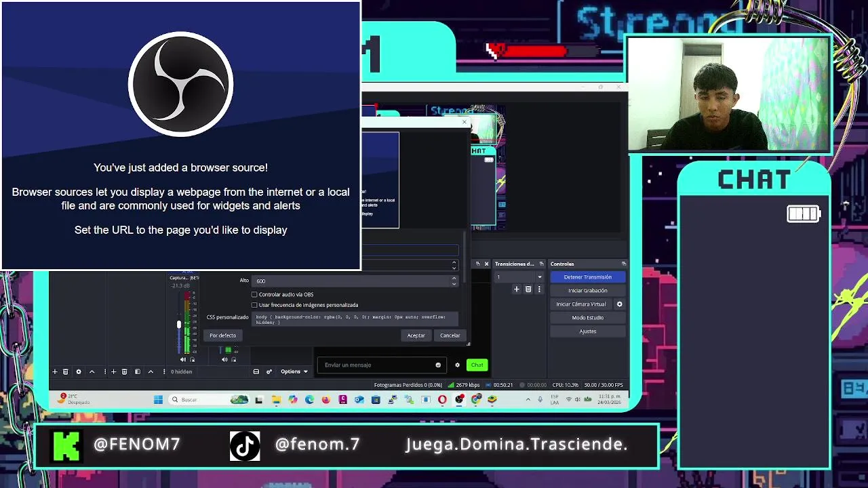
Task: Reset properties with Por defecto button
Action: point(222,335)
